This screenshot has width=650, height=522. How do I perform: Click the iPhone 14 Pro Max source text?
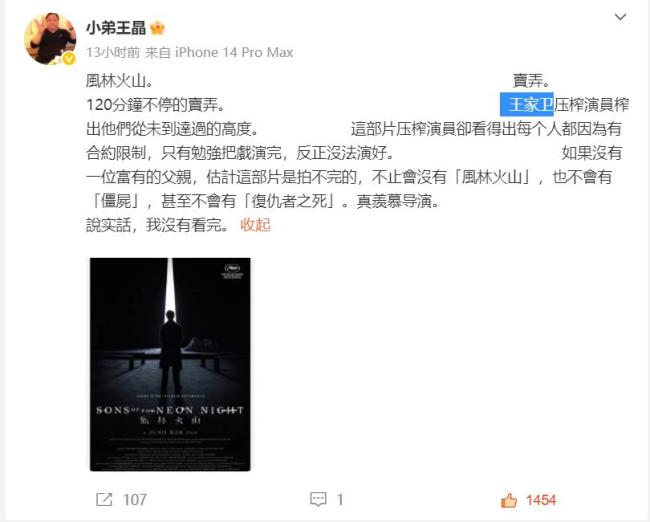[x=234, y=52]
